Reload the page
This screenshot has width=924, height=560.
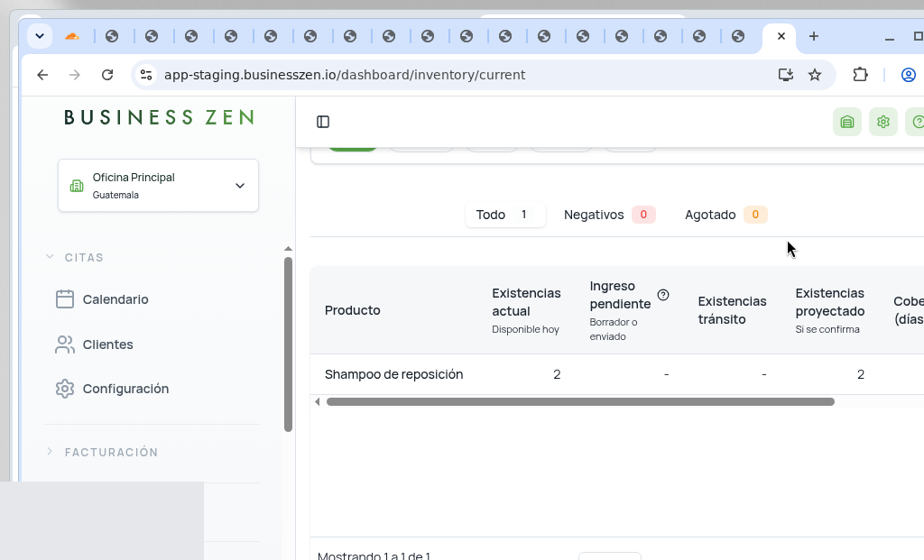coord(107,75)
